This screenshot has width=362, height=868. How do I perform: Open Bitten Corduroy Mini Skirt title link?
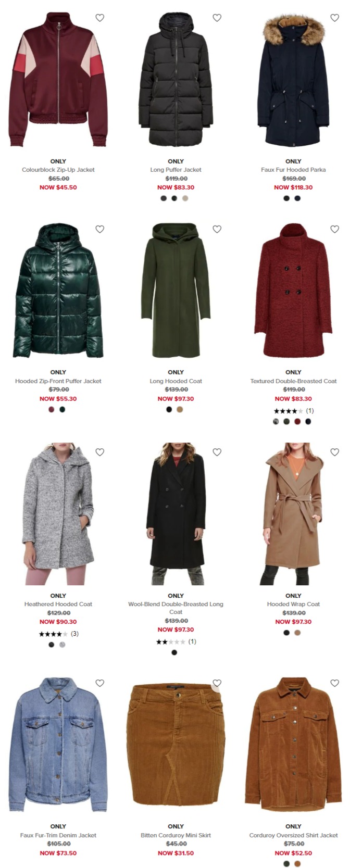pos(176,835)
